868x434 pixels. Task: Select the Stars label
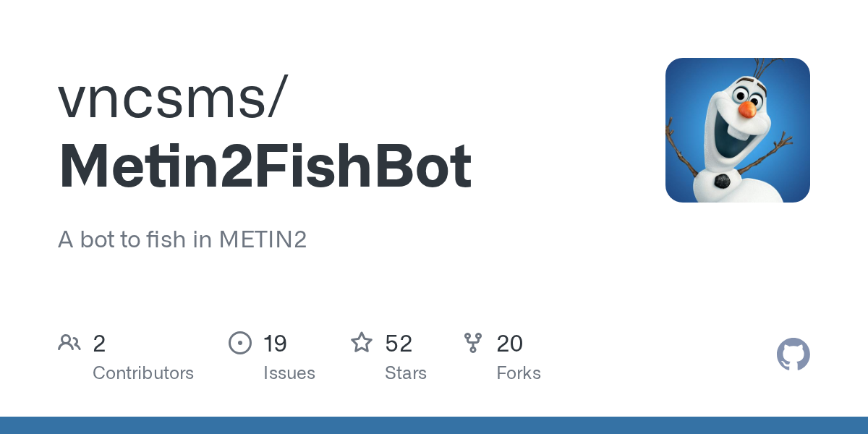pyautogui.click(x=406, y=373)
